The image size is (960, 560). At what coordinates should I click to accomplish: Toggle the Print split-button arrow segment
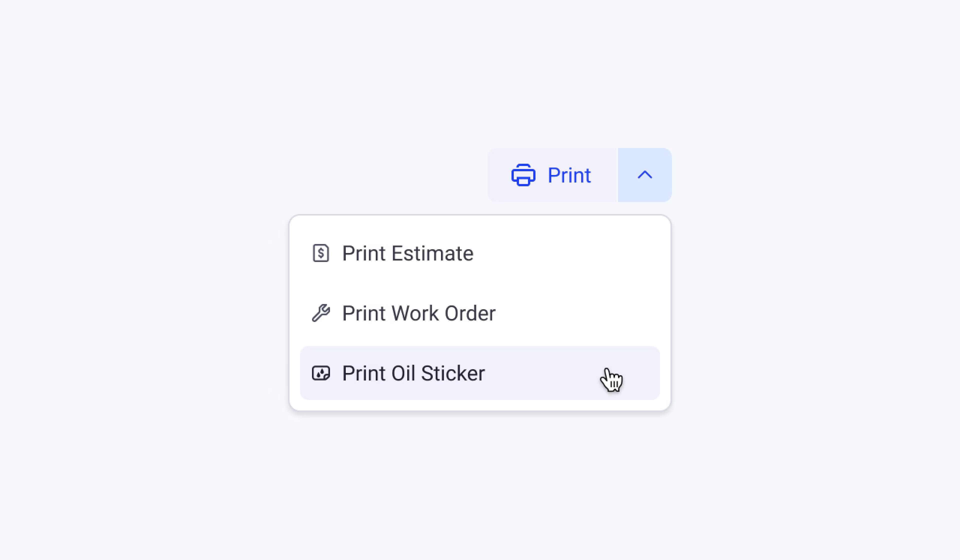tap(644, 175)
